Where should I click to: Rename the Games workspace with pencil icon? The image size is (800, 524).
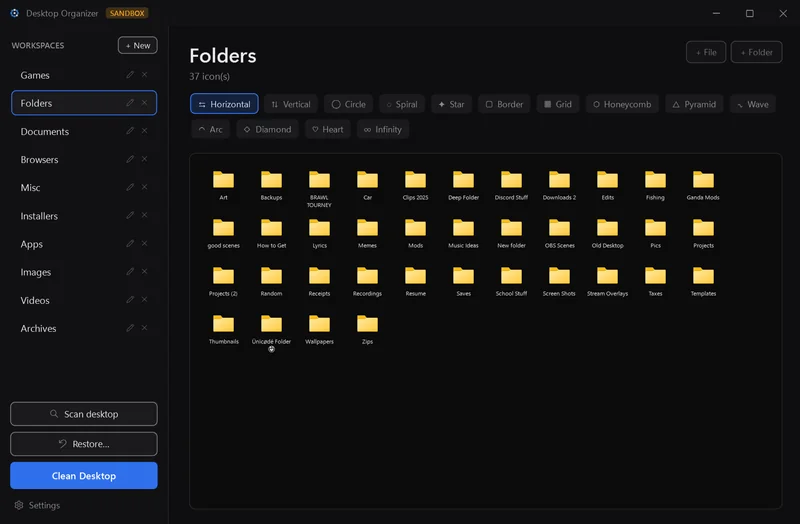click(130, 74)
